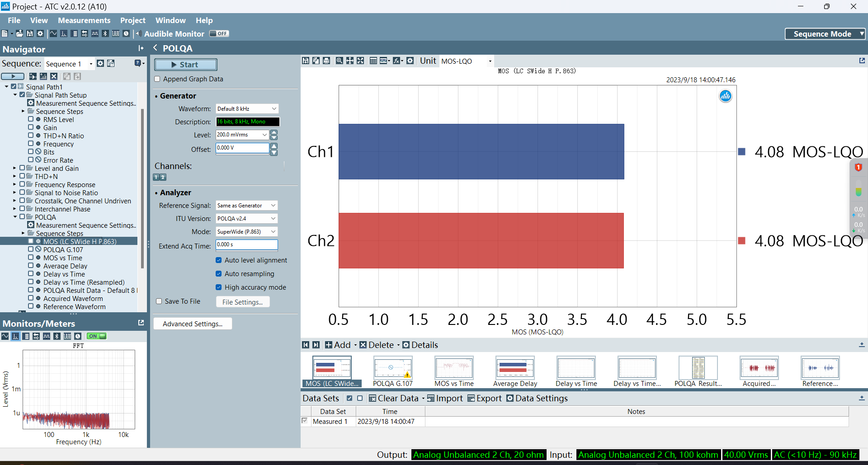Open the Bluetooth monitor icon in main toolbar

(105, 33)
